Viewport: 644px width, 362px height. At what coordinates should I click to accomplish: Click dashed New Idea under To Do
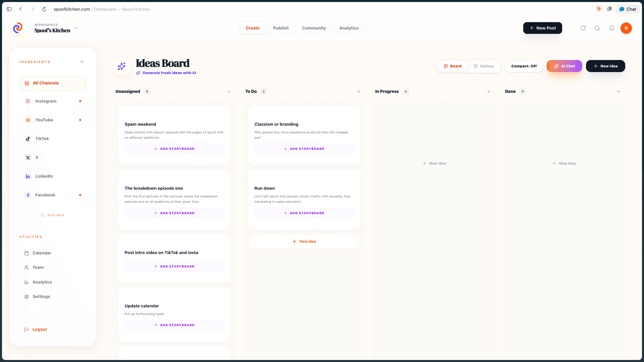pyautogui.click(x=304, y=241)
